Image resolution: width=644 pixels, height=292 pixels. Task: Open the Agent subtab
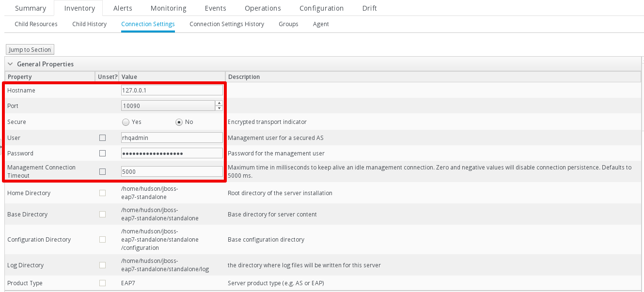pos(321,24)
